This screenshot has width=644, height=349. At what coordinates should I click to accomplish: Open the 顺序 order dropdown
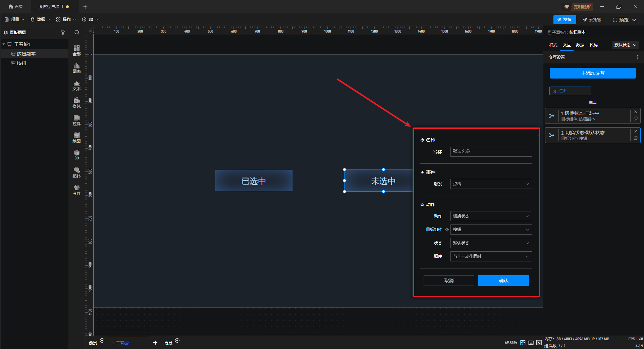491,256
